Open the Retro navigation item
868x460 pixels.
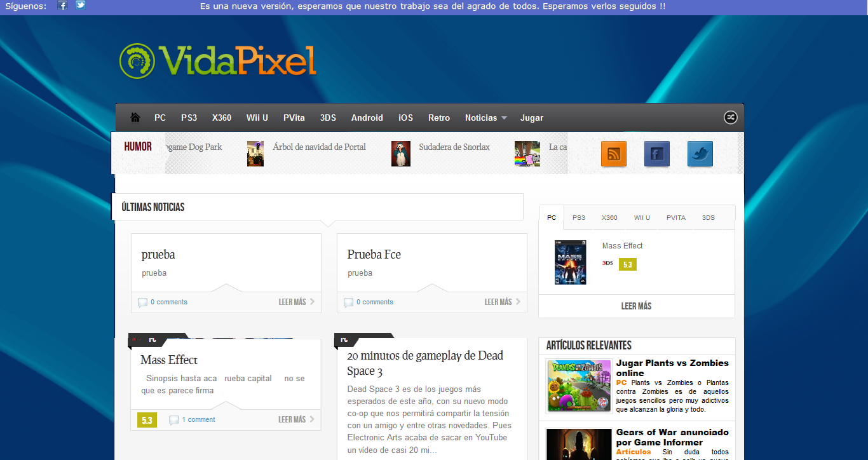[x=439, y=118]
